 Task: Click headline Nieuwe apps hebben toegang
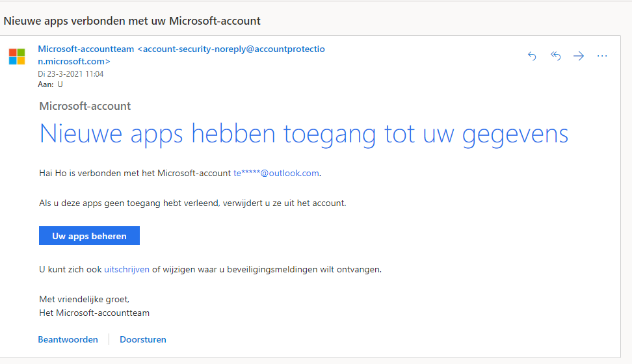304,135
